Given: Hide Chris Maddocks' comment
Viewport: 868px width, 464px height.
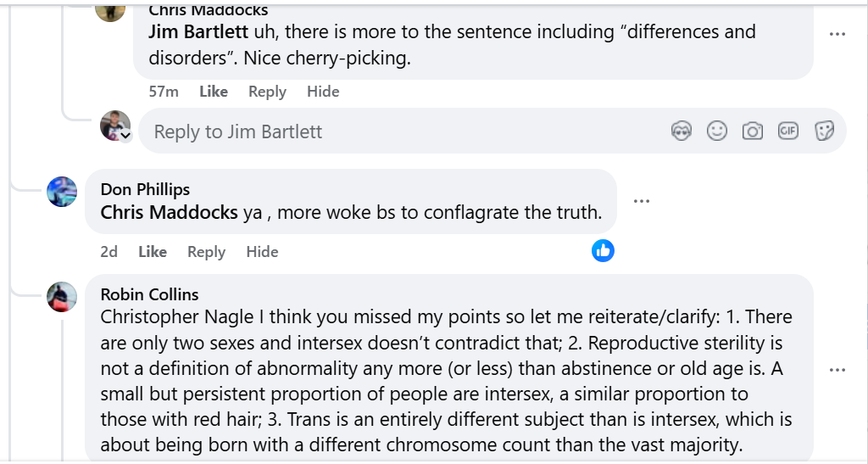Looking at the screenshot, I should coord(323,92).
